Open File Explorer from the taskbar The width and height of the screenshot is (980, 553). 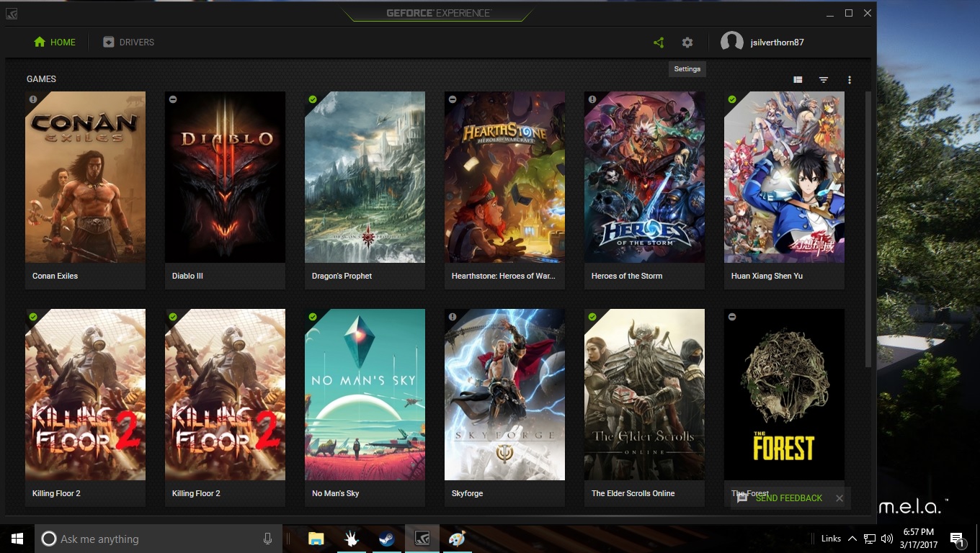click(316, 539)
